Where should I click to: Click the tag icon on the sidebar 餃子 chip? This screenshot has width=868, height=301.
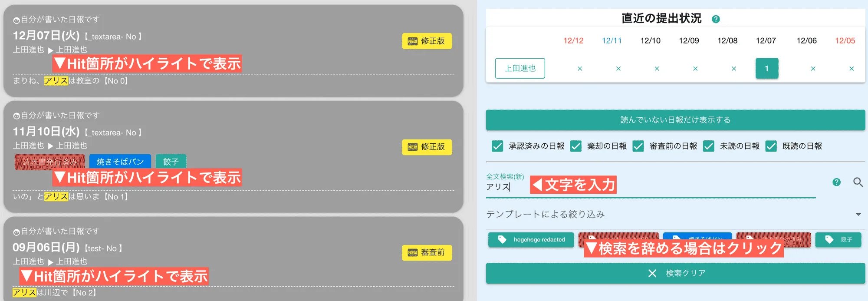(x=829, y=240)
